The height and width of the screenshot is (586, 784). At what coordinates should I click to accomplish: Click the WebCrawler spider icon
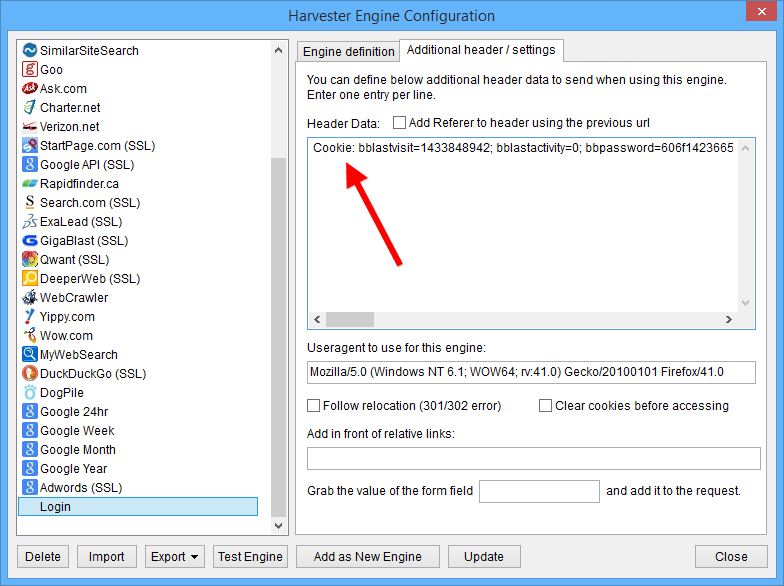click(30, 297)
